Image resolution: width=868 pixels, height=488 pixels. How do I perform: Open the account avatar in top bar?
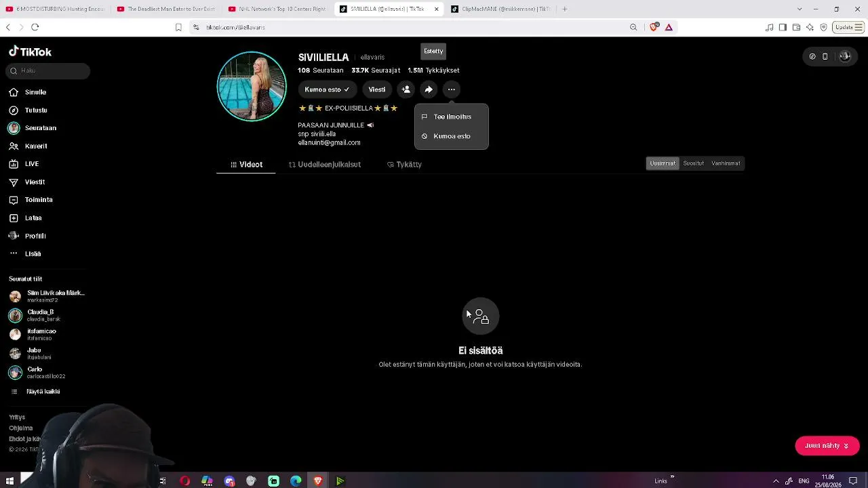coord(844,56)
